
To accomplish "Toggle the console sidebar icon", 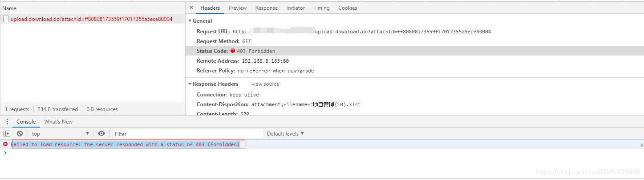I will point(7,133).
